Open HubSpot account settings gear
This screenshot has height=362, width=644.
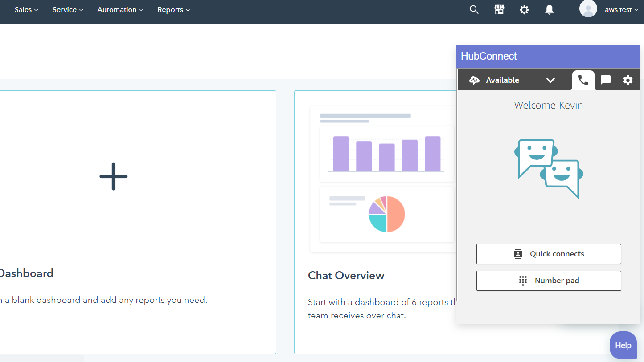point(524,9)
